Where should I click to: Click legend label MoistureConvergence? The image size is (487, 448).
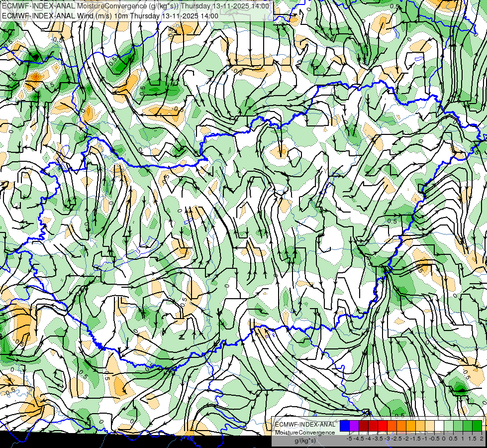click(x=305, y=433)
